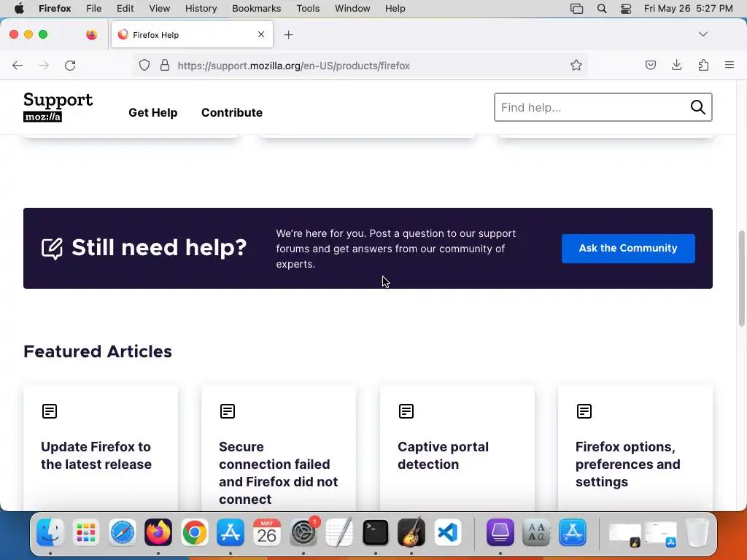Click the Firefox options article icon
This screenshot has height=560, width=747.
click(584, 411)
